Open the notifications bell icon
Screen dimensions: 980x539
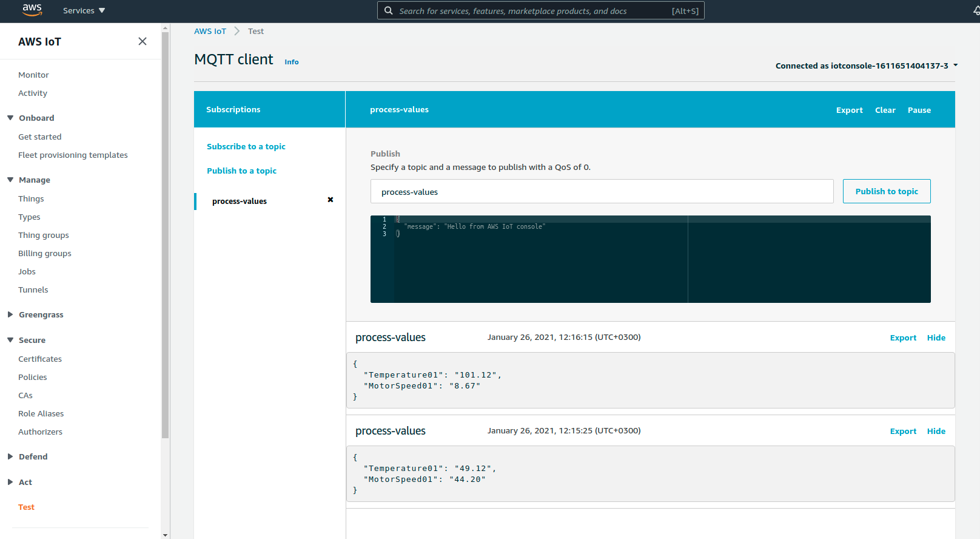pyautogui.click(x=976, y=10)
